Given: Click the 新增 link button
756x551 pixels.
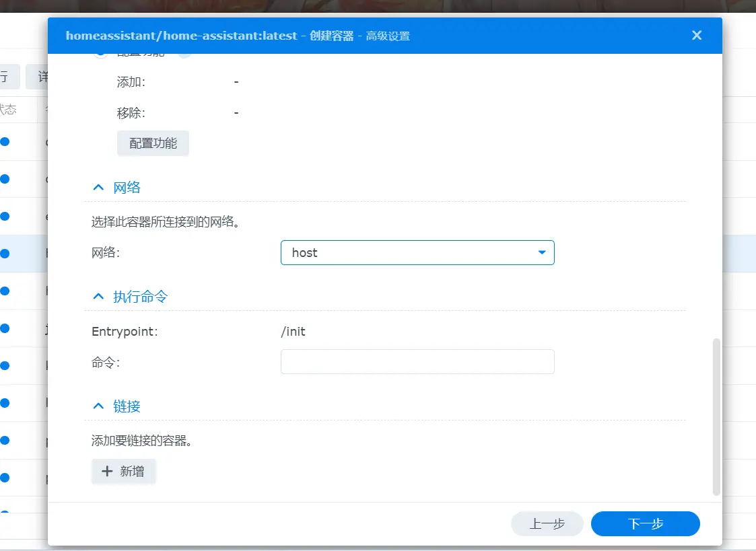Looking at the screenshot, I should coord(123,471).
